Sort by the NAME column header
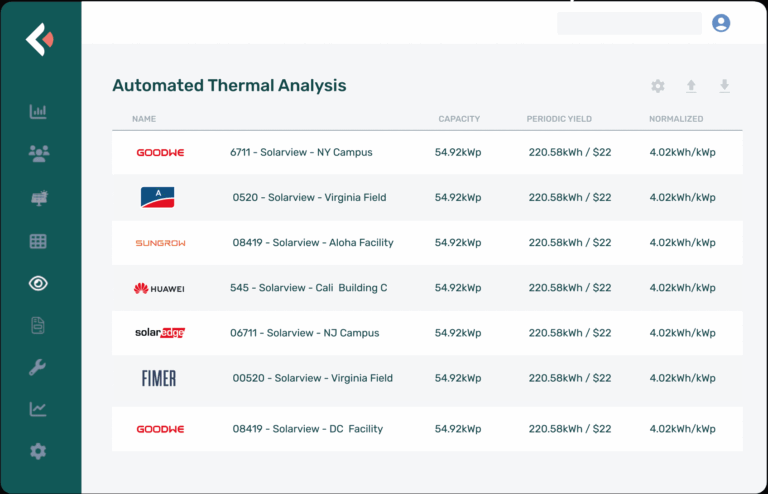Image resolution: width=768 pixels, height=494 pixels. point(144,119)
